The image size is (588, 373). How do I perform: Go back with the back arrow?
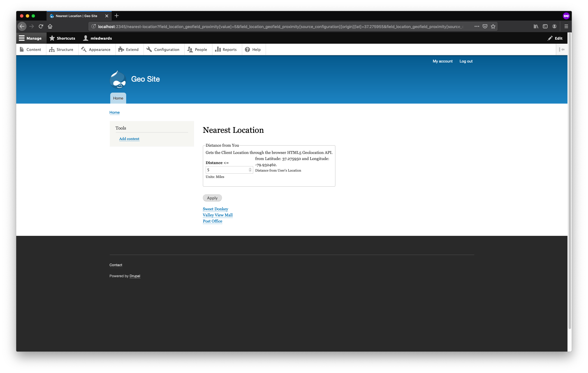point(22,26)
